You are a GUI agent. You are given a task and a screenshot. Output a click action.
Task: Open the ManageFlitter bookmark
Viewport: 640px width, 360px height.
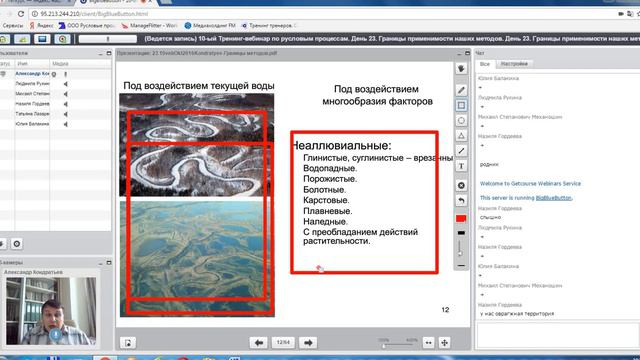pyautogui.click(x=149, y=26)
